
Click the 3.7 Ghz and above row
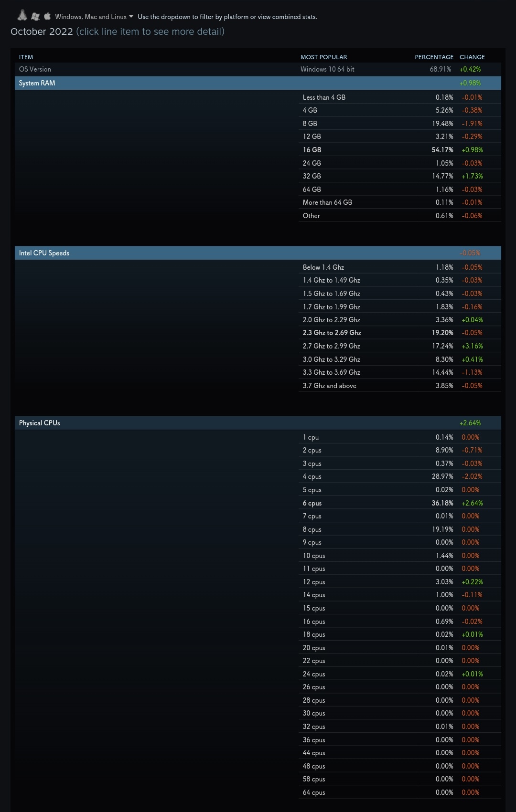pyautogui.click(x=400, y=386)
